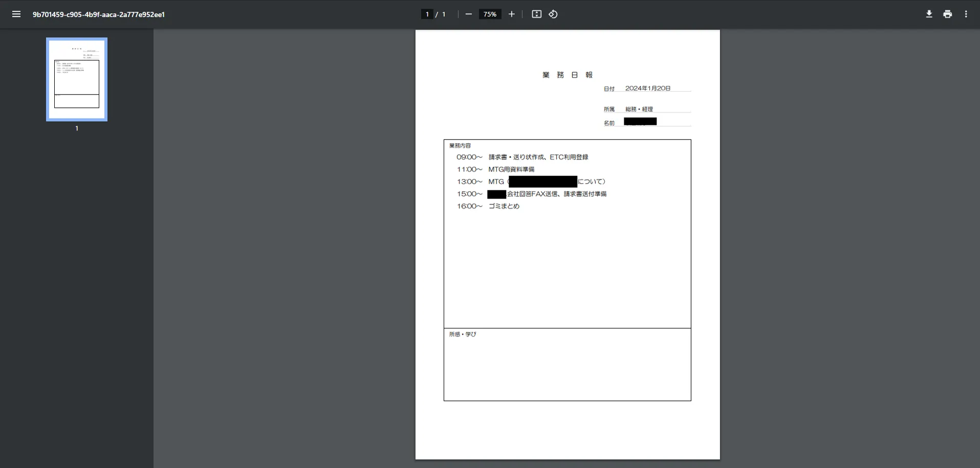This screenshot has width=980, height=468.
Task: Click the 75% zoom level field
Action: click(x=490, y=14)
